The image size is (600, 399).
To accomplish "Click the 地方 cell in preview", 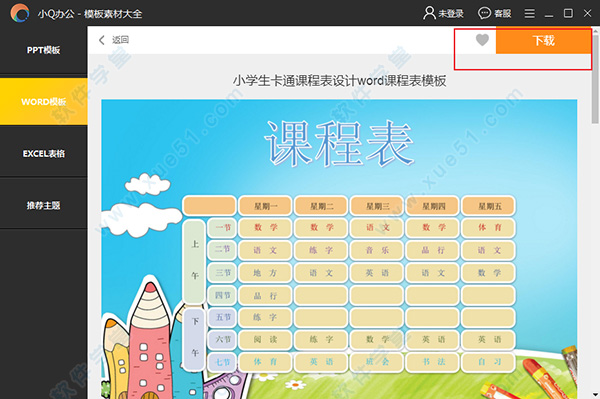I will (x=265, y=273).
